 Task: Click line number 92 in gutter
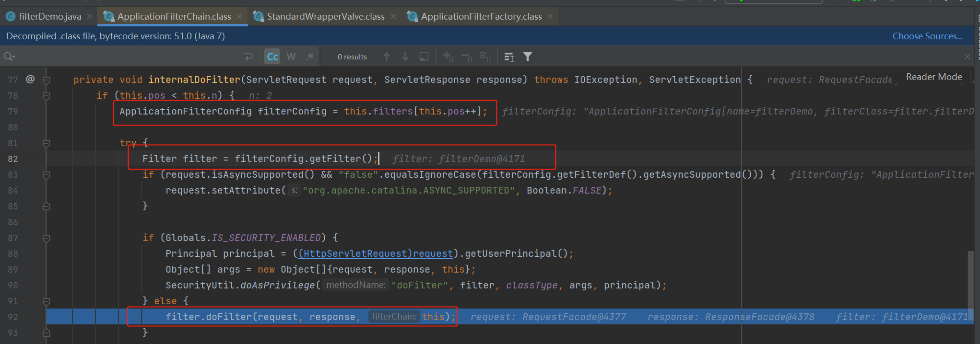13,317
